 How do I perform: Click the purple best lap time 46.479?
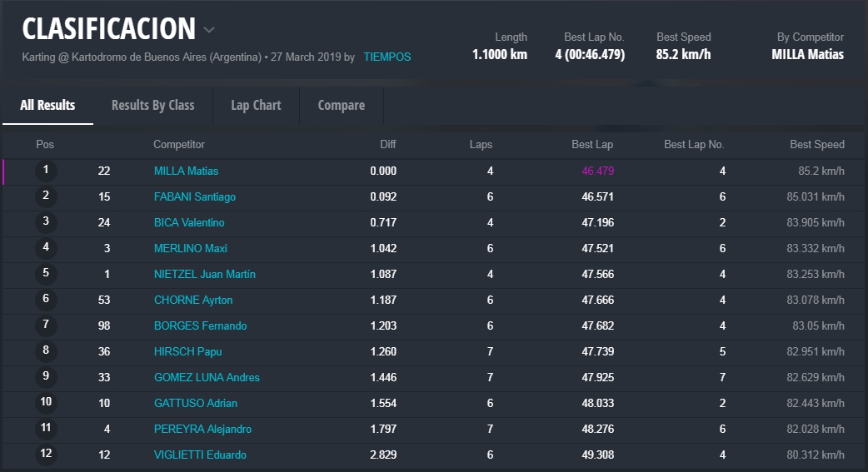coord(597,171)
